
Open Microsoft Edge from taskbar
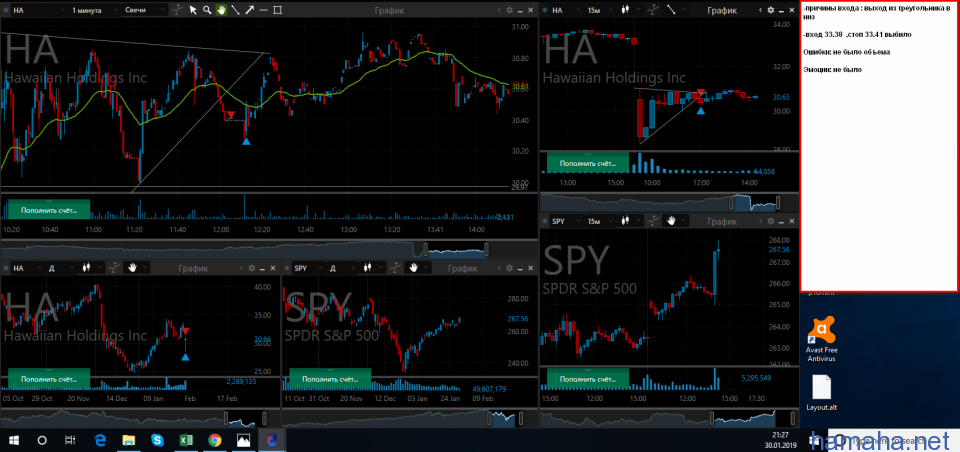(100, 440)
